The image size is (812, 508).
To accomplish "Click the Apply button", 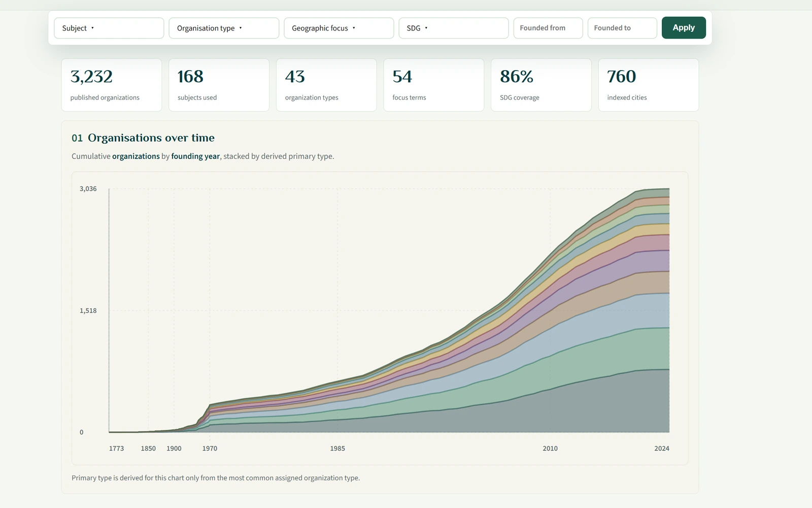I will (x=684, y=28).
